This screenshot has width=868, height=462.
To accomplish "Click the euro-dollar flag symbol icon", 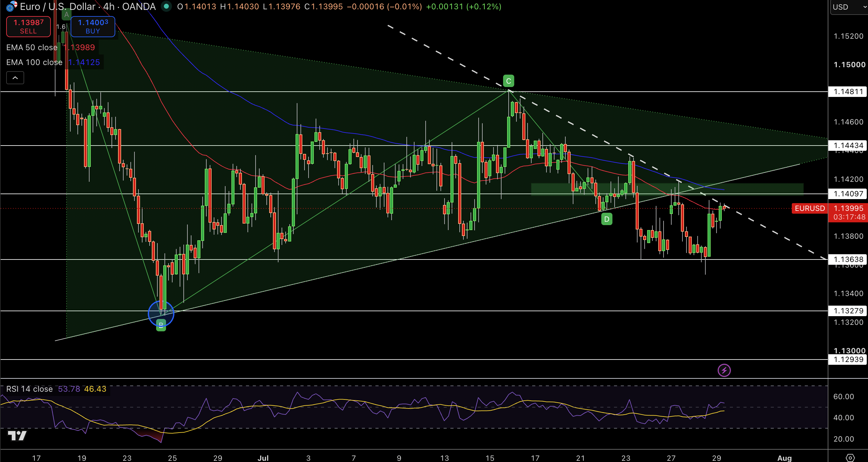I will pyautogui.click(x=11, y=6).
